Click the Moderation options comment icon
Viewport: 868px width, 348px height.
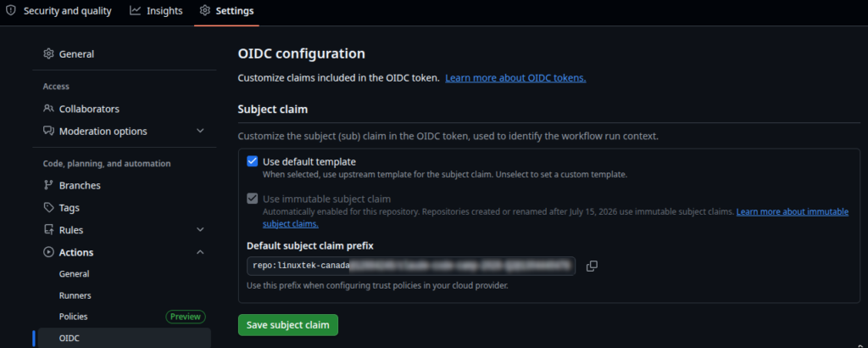coord(48,132)
